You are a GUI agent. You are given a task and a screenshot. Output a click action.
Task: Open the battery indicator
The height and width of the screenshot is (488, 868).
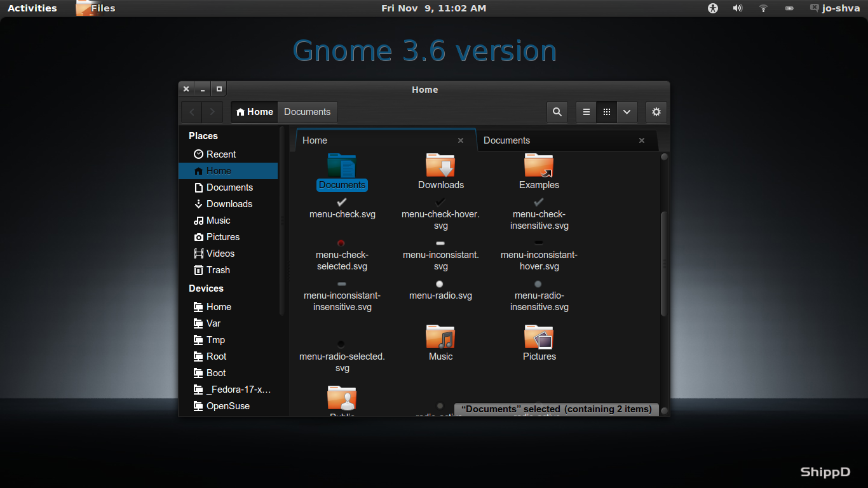click(x=789, y=8)
